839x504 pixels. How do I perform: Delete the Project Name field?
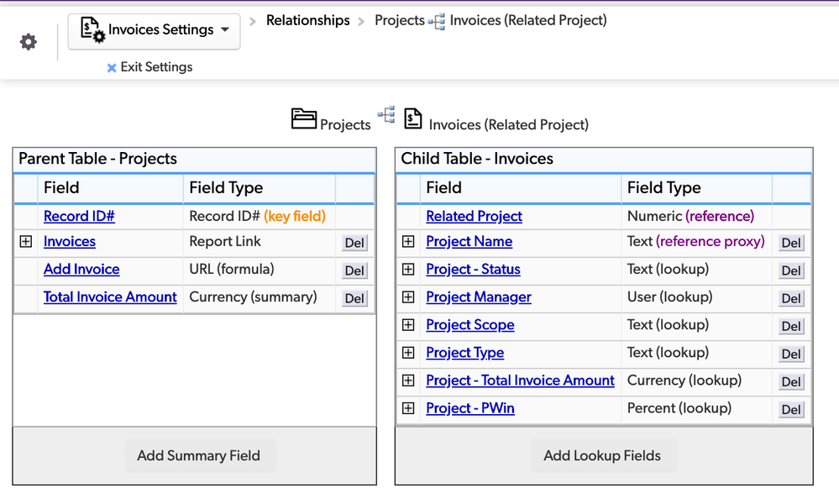coord(791,243)
